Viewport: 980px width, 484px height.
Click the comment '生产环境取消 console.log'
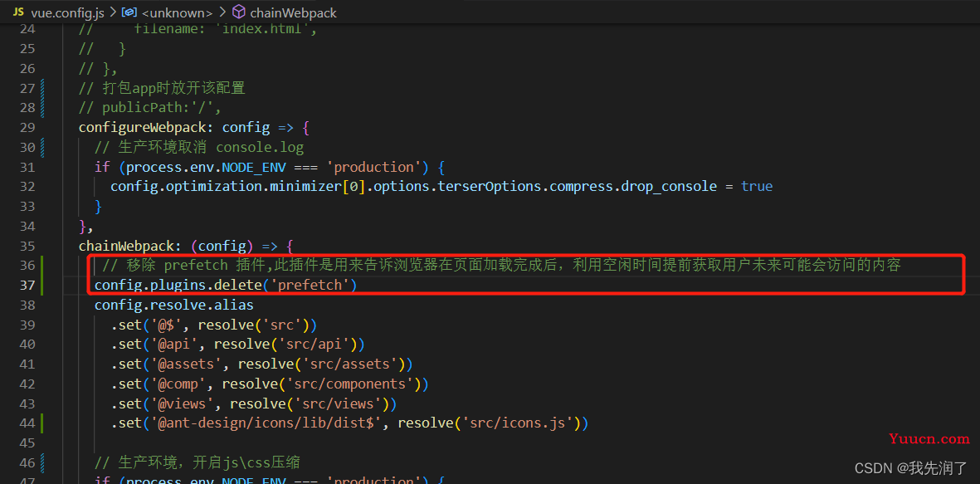pos(199,148)
